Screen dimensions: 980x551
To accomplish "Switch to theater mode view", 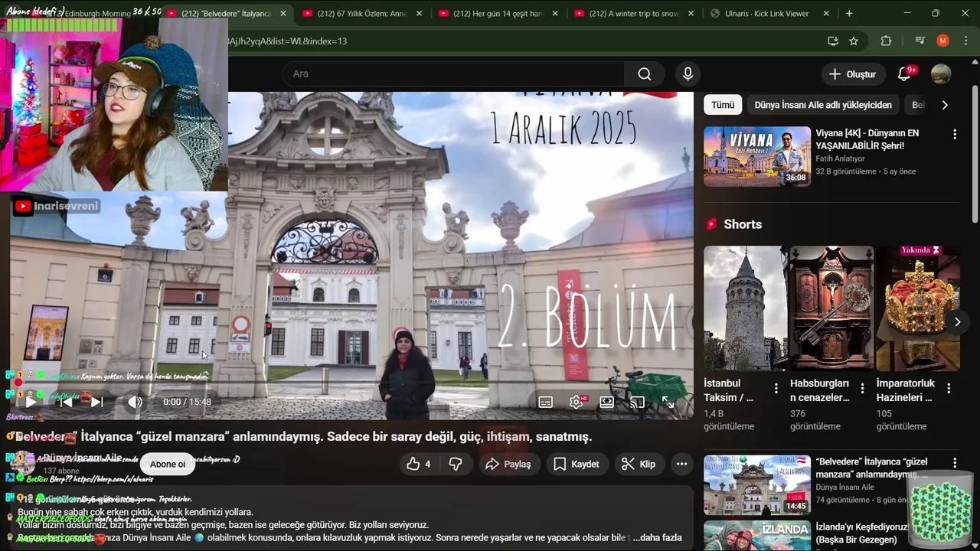I will coord(606,402).
